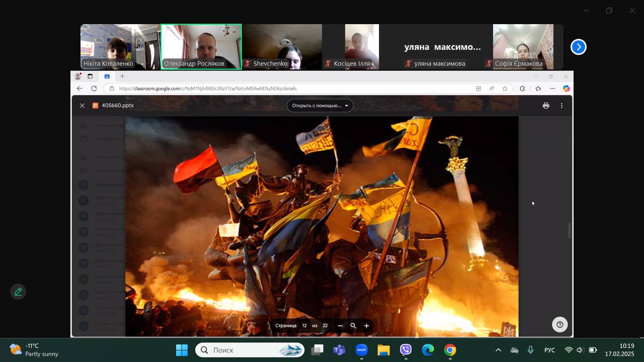This screenshot has width=644, height=362.
Task: Open Edge tab actions menu icon
Action: [90, 76]
